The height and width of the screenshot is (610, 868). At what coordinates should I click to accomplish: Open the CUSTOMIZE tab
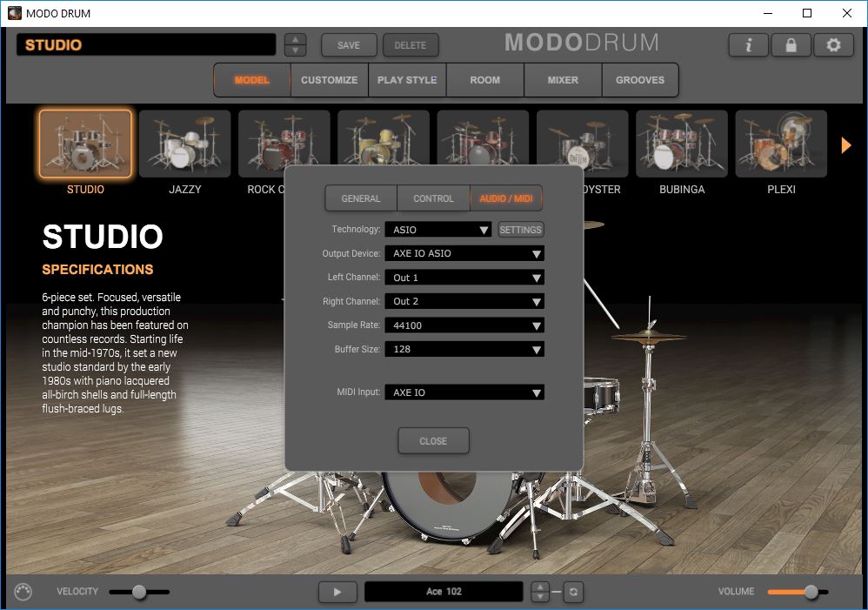(x=330, y=80)
